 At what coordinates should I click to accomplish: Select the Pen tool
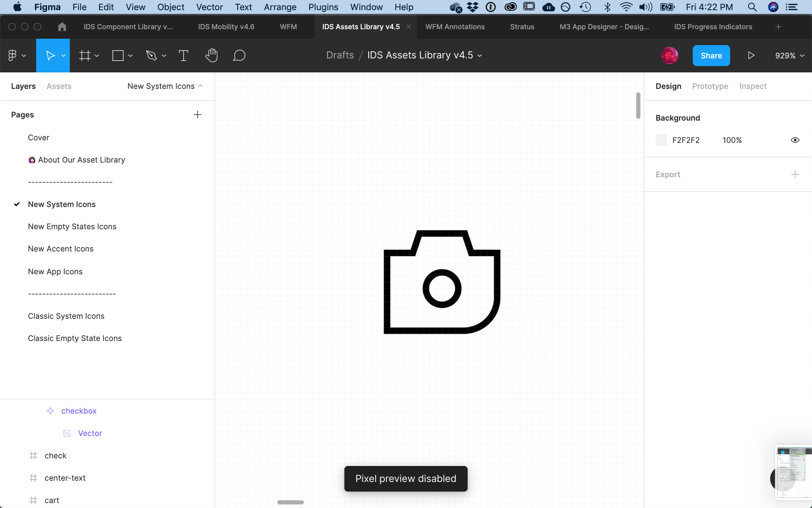tap(151, 56)
